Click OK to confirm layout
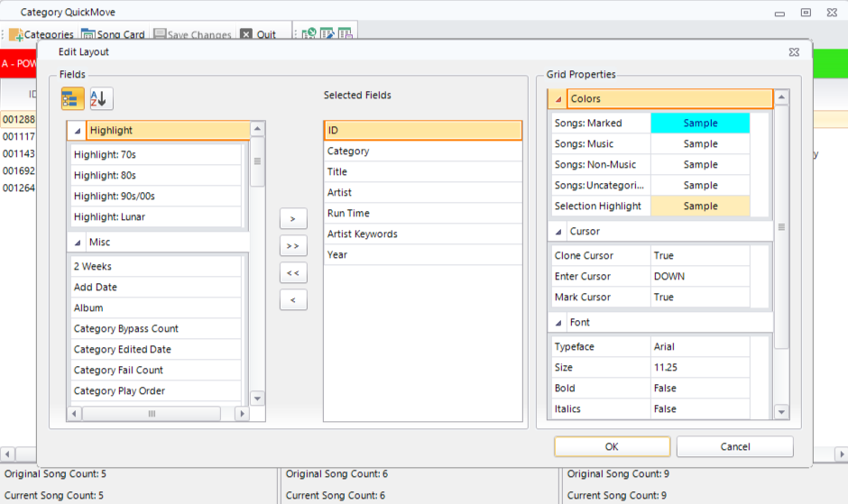Viewport: 848px width, 504px height. (612, 446)
